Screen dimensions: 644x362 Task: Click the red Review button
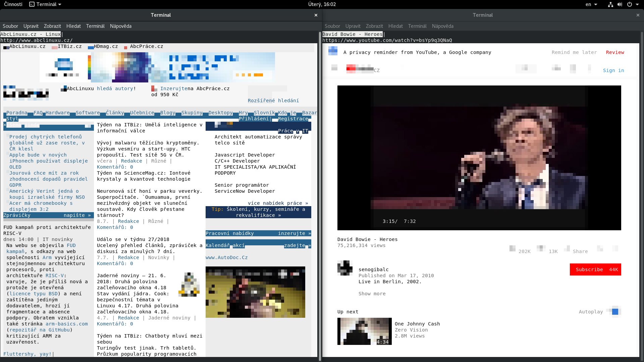[615, 53]
